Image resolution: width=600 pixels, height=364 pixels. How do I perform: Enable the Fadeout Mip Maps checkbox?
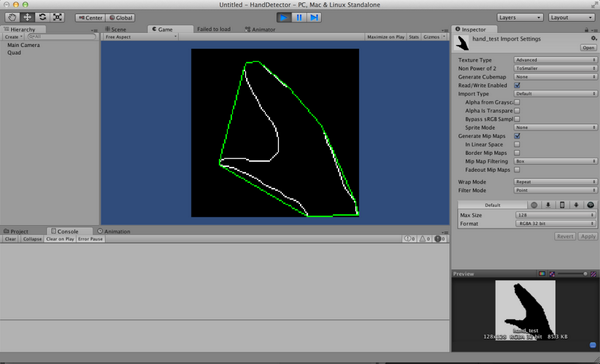click(517, 170)
